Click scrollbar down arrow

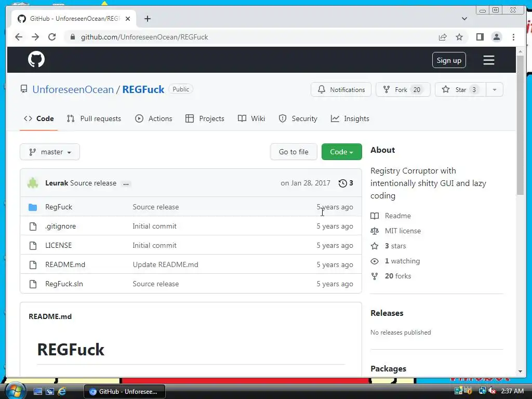(520, 371)
